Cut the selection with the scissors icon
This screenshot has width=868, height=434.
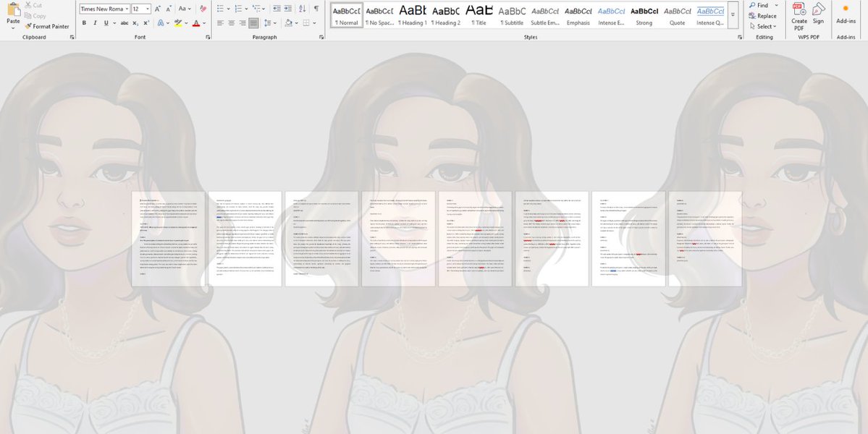pos(28,6)
